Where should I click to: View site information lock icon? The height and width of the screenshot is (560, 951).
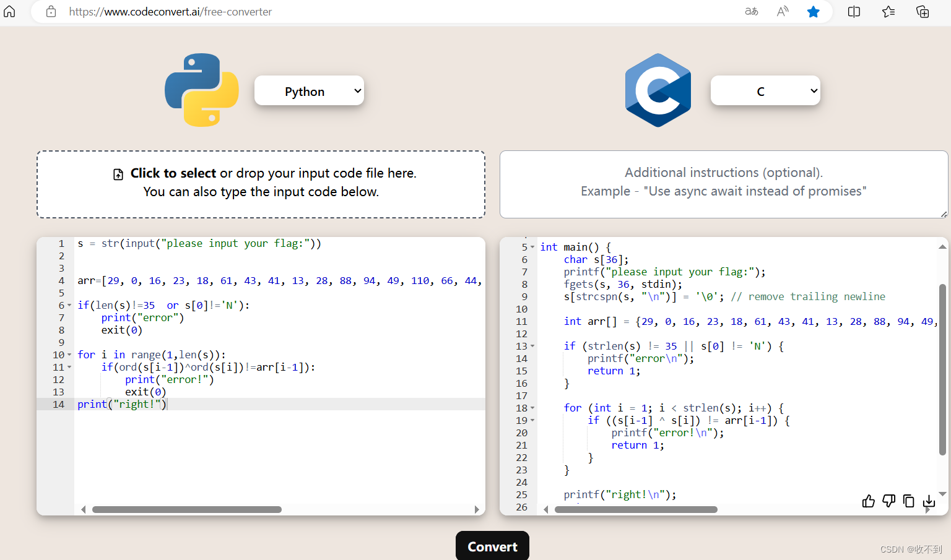[x=51, y=11]
